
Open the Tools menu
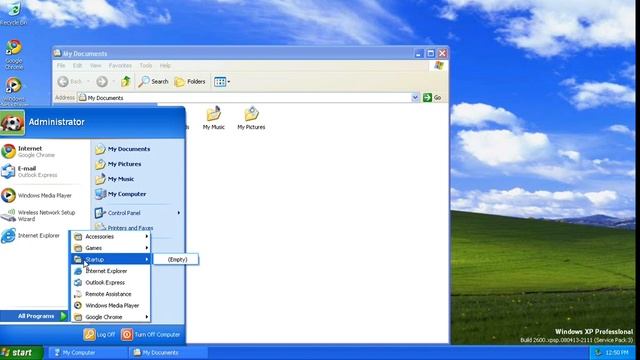145,66
